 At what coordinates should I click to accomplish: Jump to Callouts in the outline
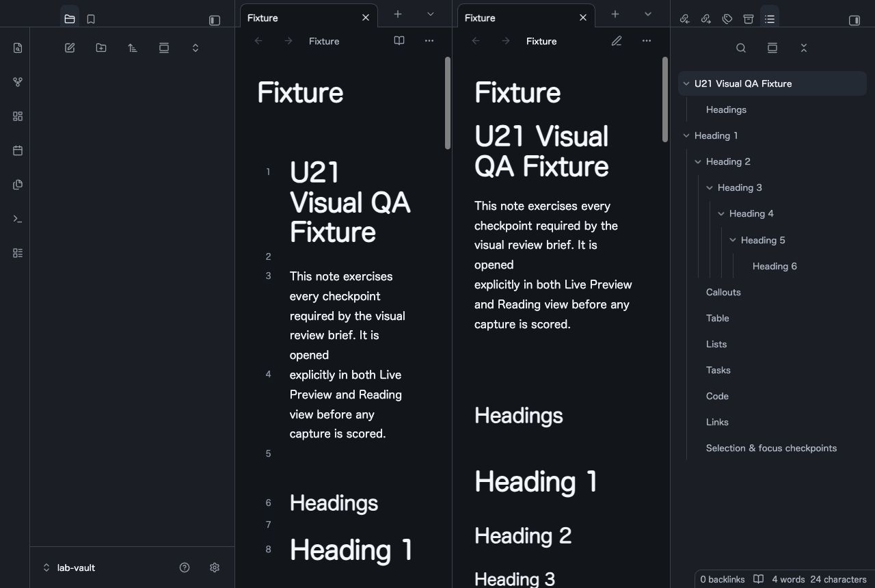[723, 292]
